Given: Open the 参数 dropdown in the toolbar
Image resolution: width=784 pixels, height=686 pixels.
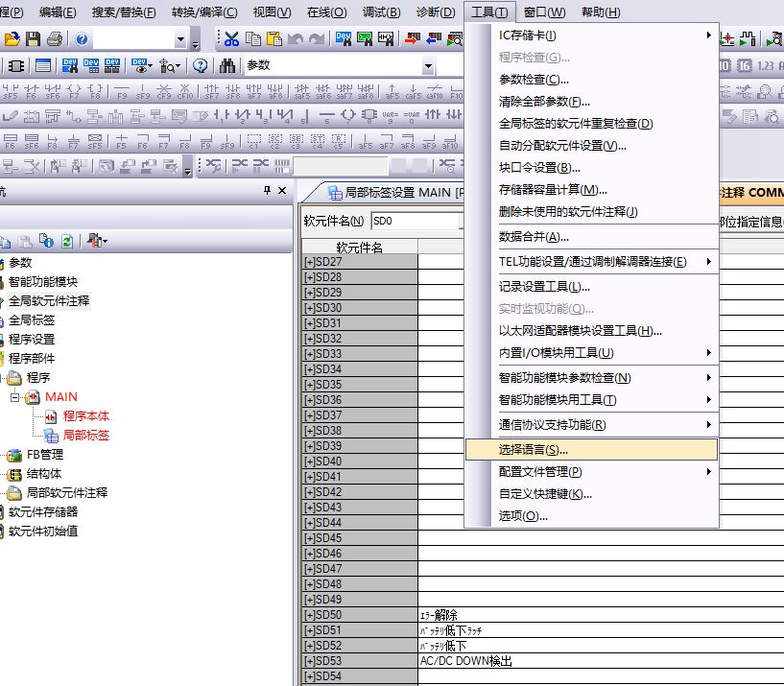Looking at the screenshot, I should click(x=429, y=66).
